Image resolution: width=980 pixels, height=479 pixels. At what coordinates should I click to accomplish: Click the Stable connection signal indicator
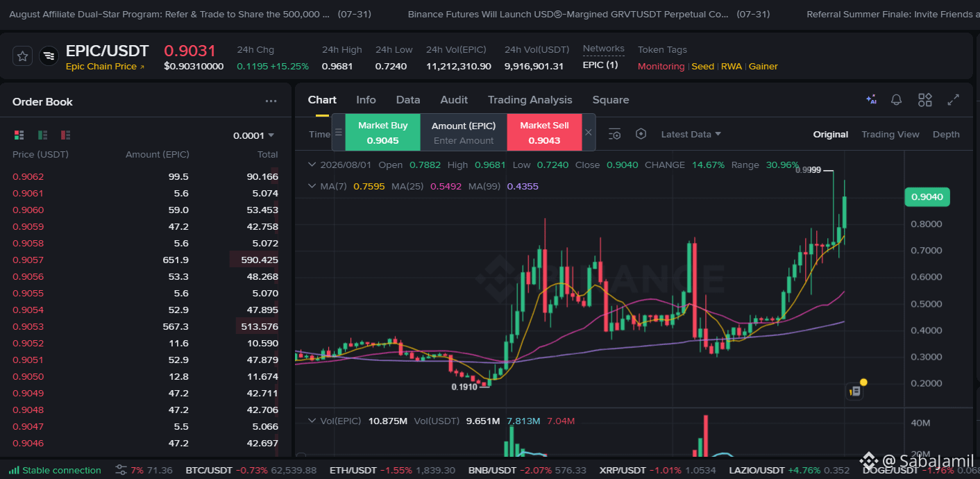click(x=55, y=470)
